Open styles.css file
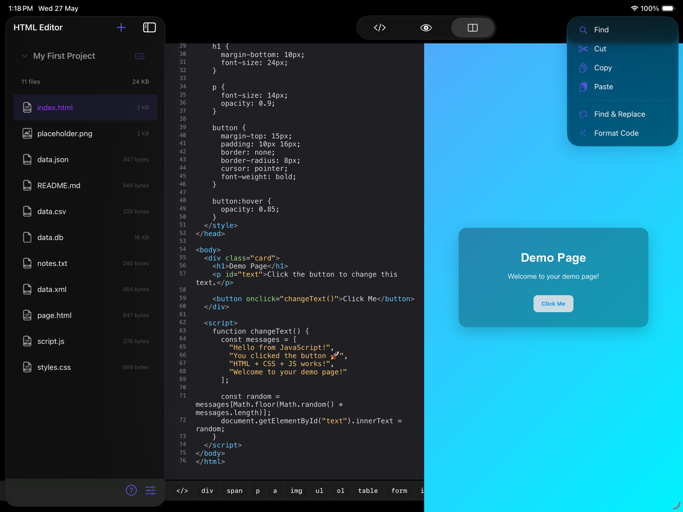Screen dimensions: 683x512 (85, 367)
